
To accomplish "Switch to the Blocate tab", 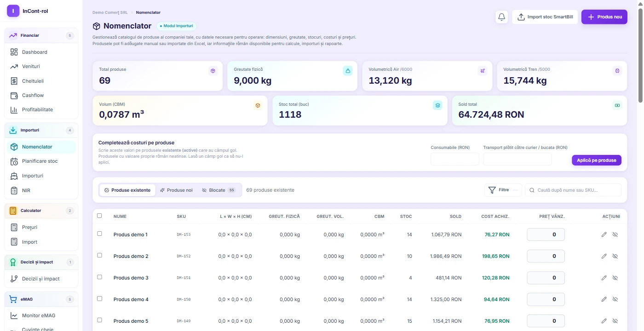I will coord(219,190).
